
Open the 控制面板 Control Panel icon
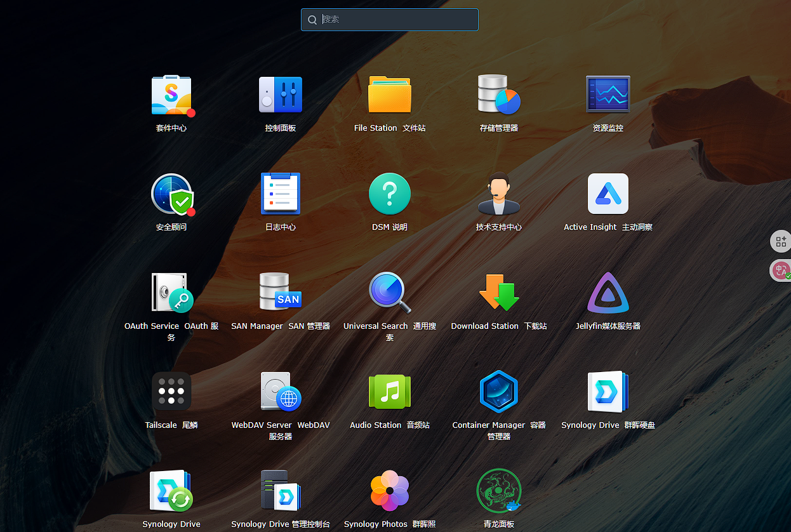coord(281,95)
